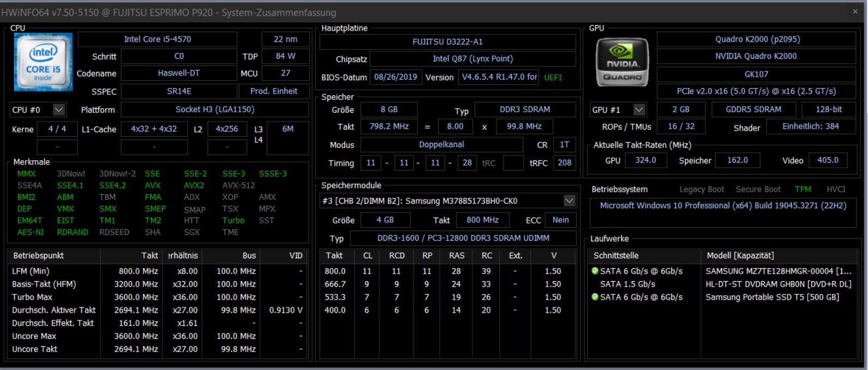868x370 pixels.
Task: Click the HVCI indicator
Action: 836,189
